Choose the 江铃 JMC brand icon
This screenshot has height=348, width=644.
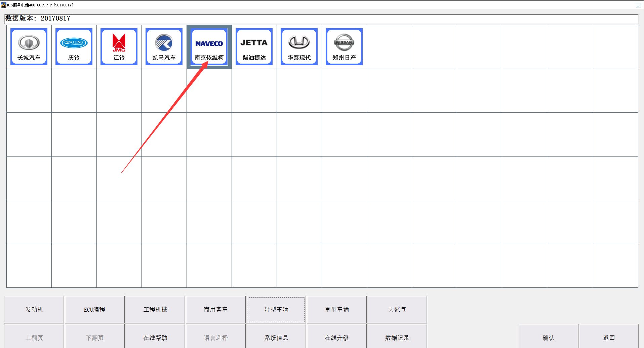119,47
